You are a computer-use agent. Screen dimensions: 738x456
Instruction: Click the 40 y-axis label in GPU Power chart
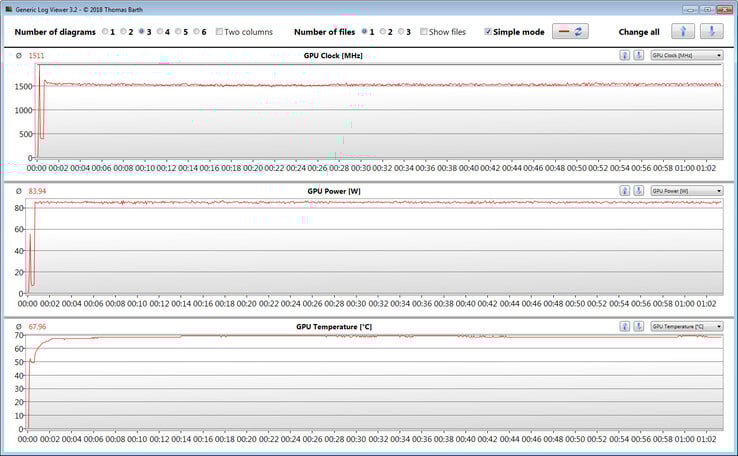19,251
